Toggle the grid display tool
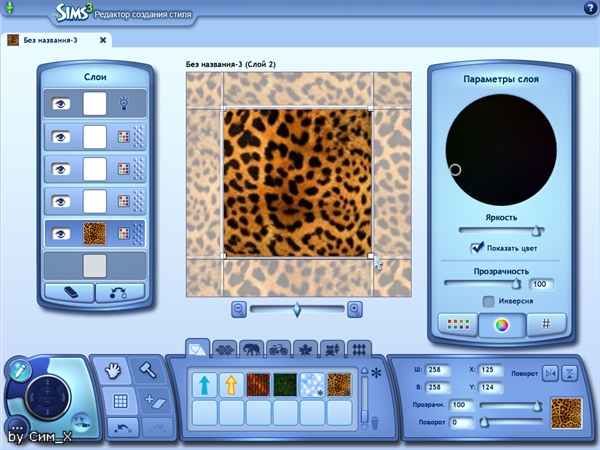600x450 pixels. [121, 402]
